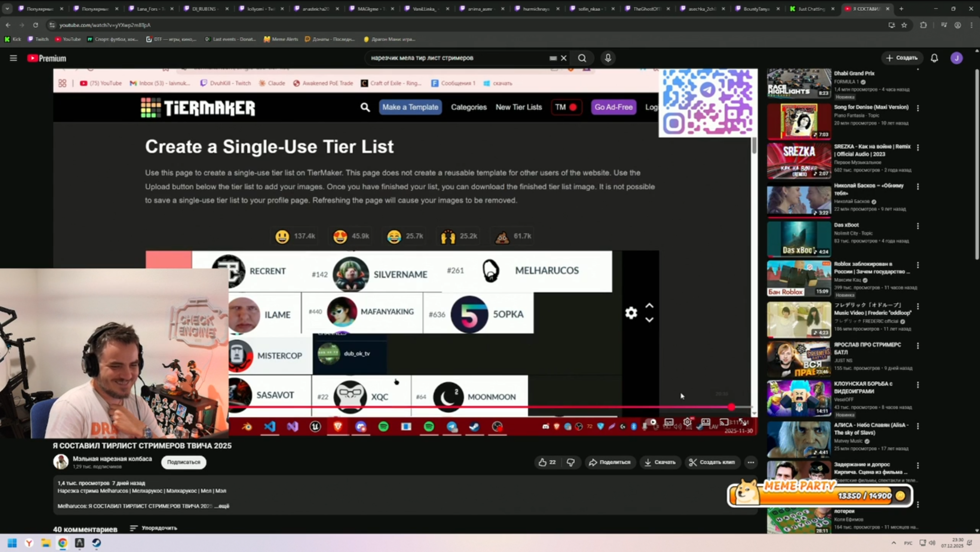
Task: Click the Скачать download button
Action: tap(660, 462)
